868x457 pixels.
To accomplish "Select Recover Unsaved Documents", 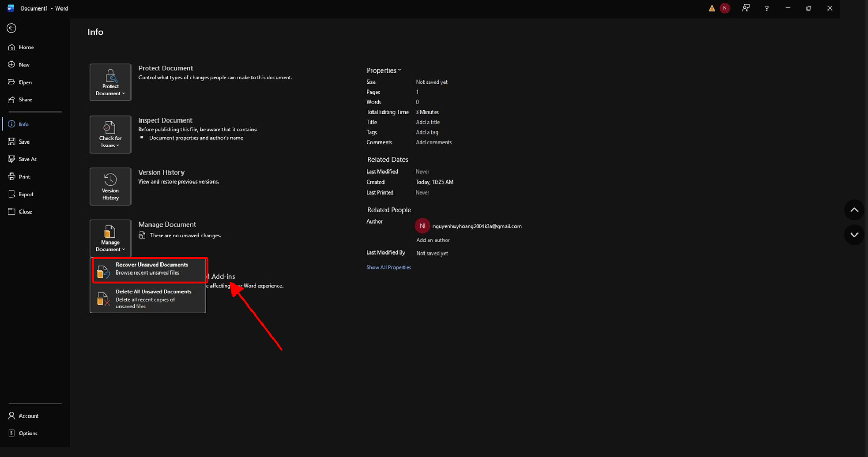I will coord(150,270).
